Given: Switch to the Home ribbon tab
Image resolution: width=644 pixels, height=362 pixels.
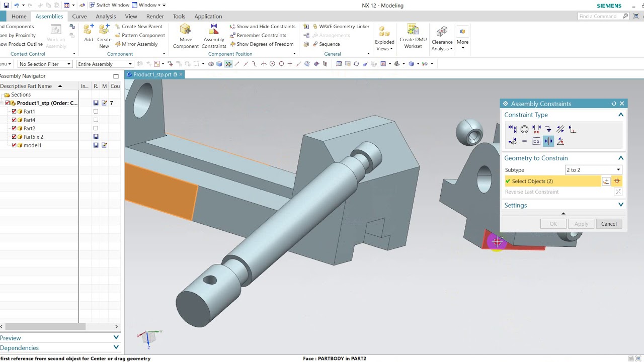Looking at the screenshot, I should (x=19, y=16).
